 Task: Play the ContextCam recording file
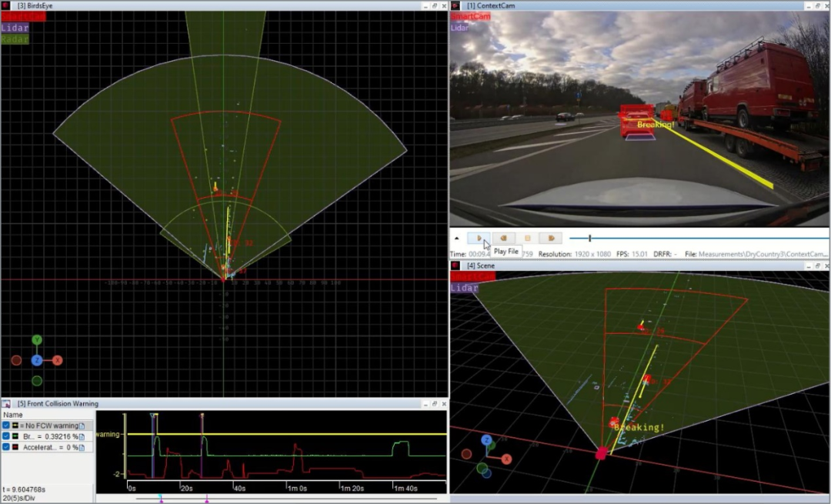click(x=479, y=239)
